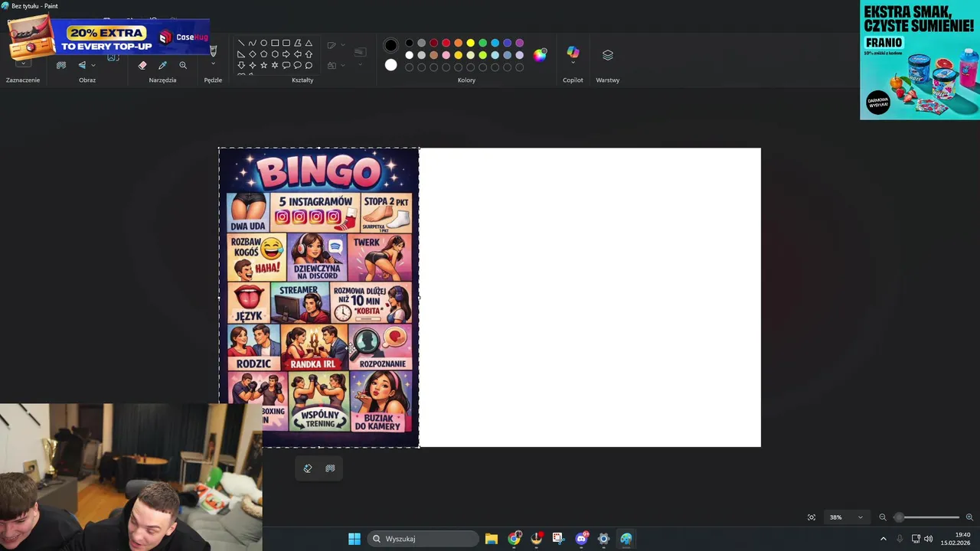
Task: Open the Copilot button
Action: point(573,52)
